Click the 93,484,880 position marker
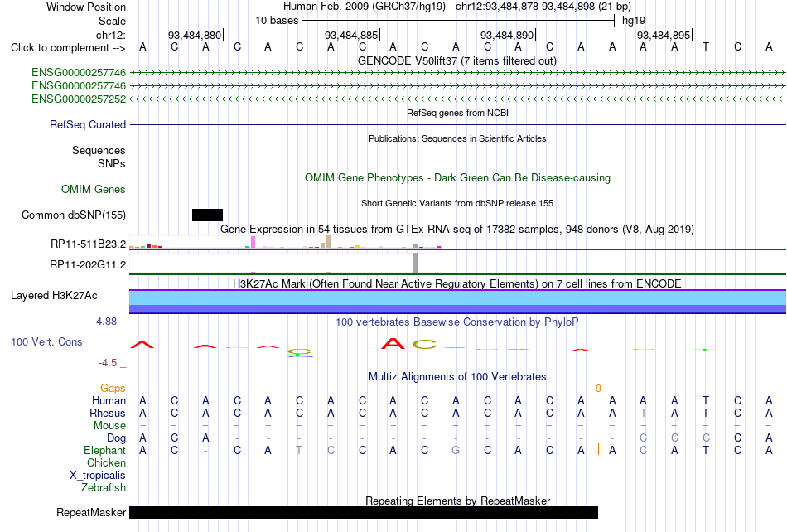This screenshot has height=532, width=787. [x=195, y=35]
